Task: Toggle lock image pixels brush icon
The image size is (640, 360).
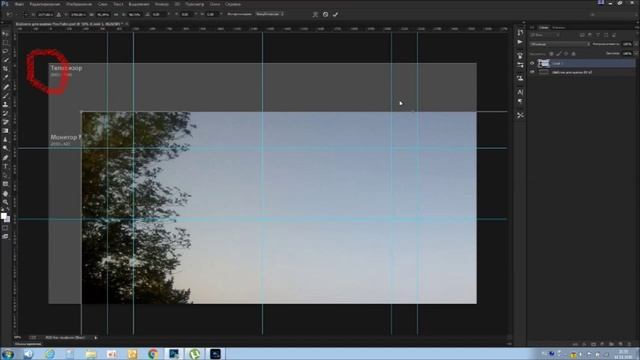Action: point(559,53)
